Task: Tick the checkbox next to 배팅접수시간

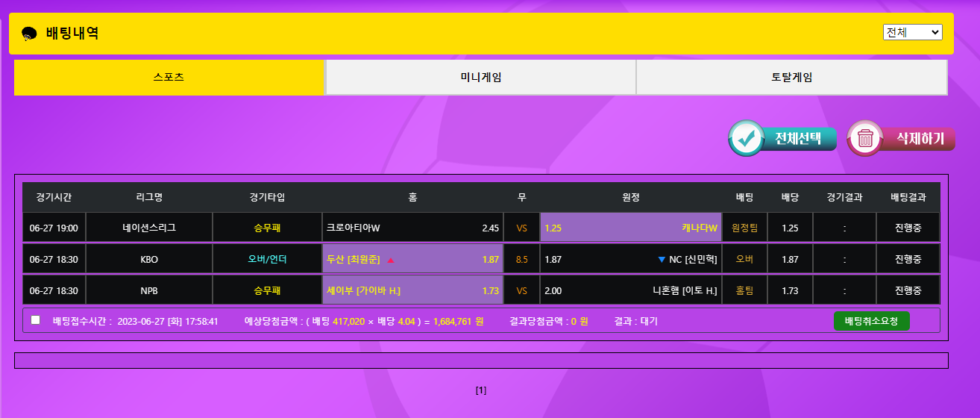Action: click(36, 320)
